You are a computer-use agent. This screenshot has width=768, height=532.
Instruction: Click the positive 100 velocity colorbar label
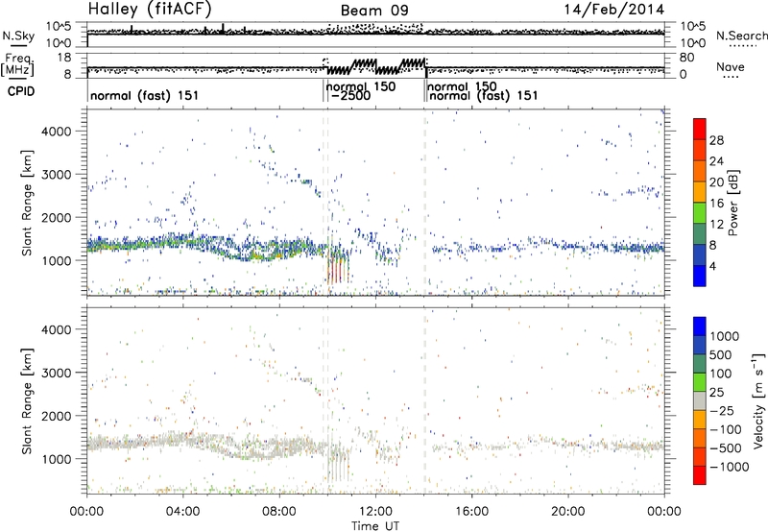pos(721,374)
